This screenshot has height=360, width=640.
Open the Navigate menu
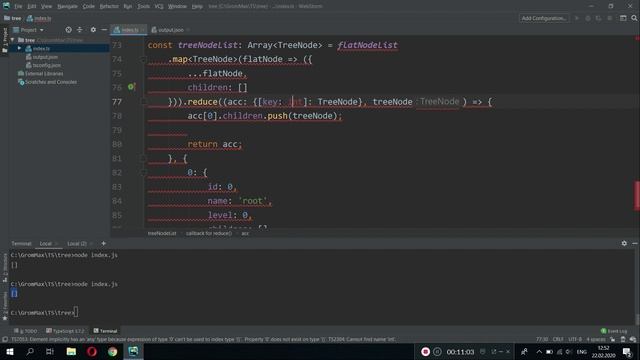click(67, 6)
